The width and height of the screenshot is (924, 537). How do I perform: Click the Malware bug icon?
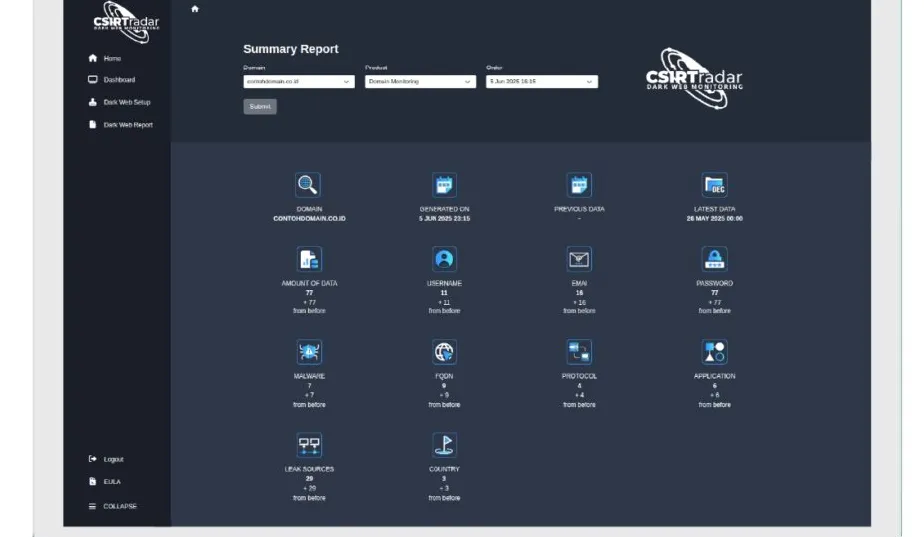pos(309,352)
